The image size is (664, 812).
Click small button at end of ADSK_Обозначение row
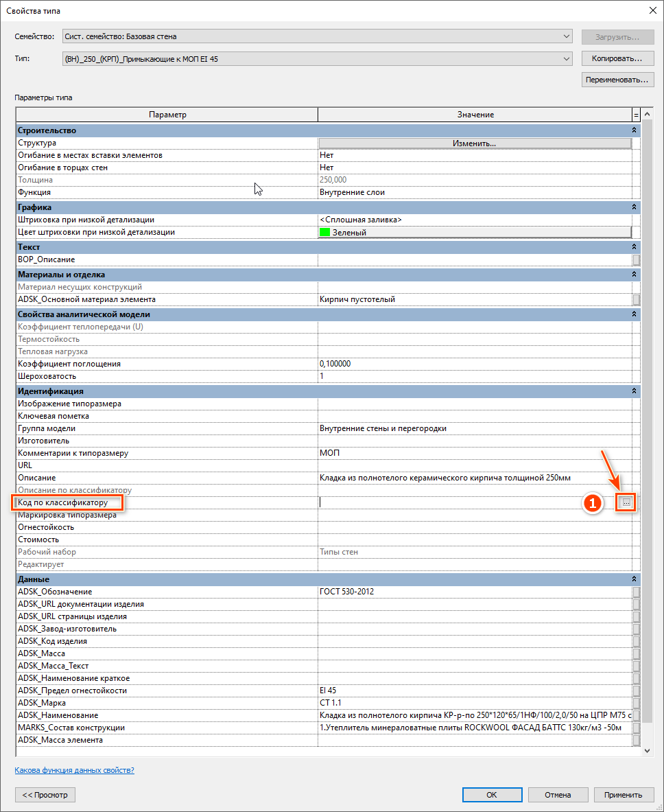pyautogui.click(x=636, y=592)
